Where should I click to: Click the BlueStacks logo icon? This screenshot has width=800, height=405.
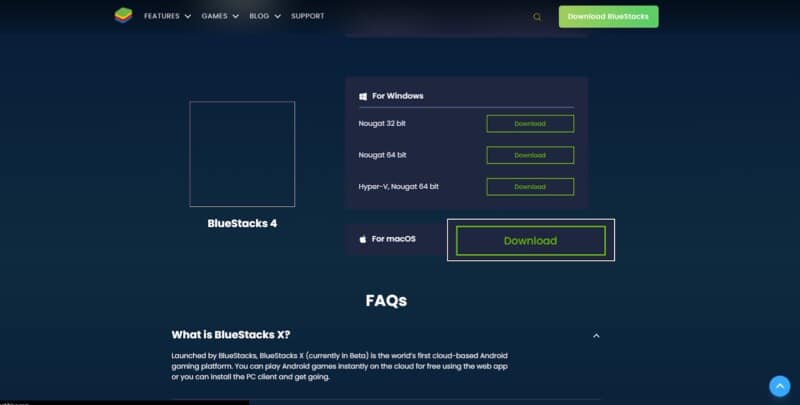coord(123,15)
